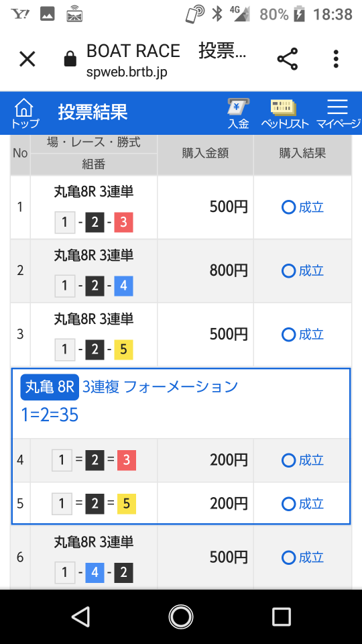The height and width of the screenshot is (644, 362).
Task: Tap the browser share icon
Action: (x=288, y=59)
